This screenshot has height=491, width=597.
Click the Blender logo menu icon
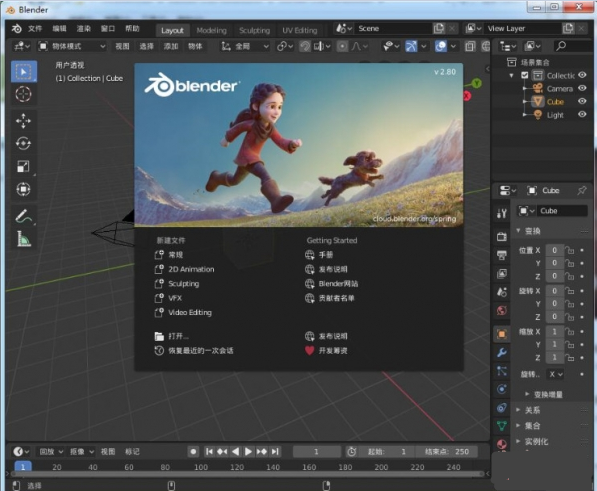pos(16,29)
